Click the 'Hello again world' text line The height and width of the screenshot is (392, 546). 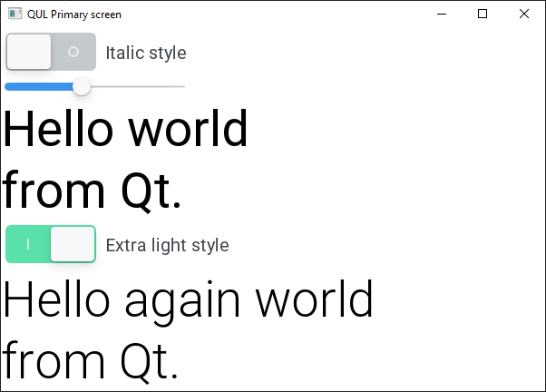coord(190,299)
